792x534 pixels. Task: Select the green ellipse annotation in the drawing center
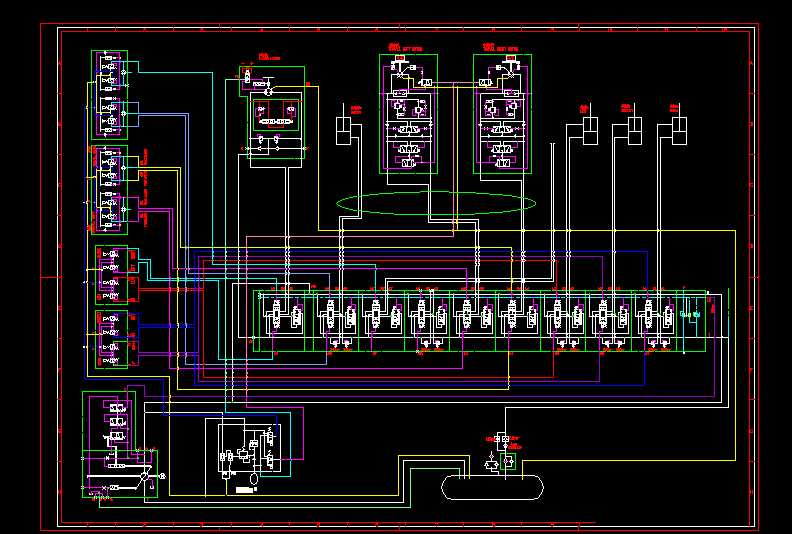click(436, 203)
